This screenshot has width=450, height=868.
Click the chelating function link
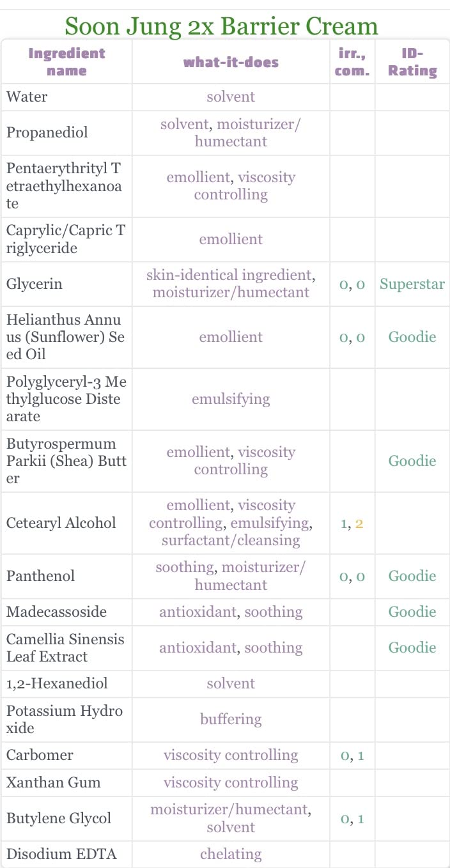pyautogui.click(x=231, y=854)
